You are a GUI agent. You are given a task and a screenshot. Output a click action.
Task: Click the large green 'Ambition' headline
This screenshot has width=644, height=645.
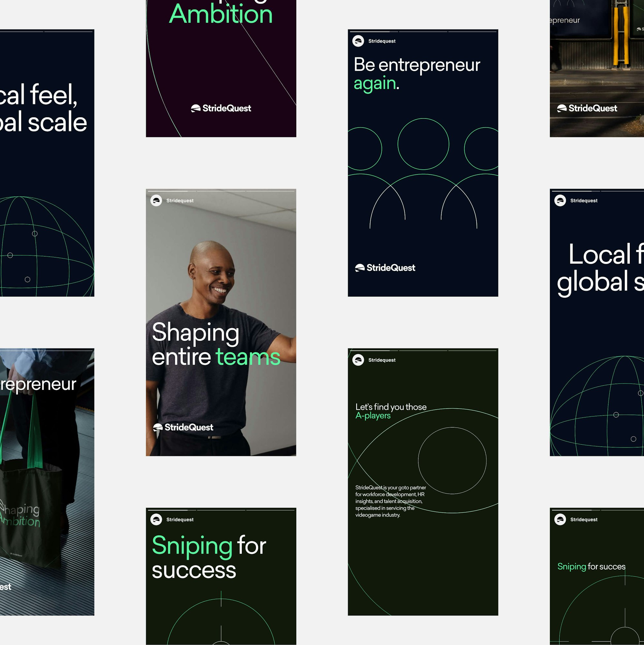tap(221, 14)
